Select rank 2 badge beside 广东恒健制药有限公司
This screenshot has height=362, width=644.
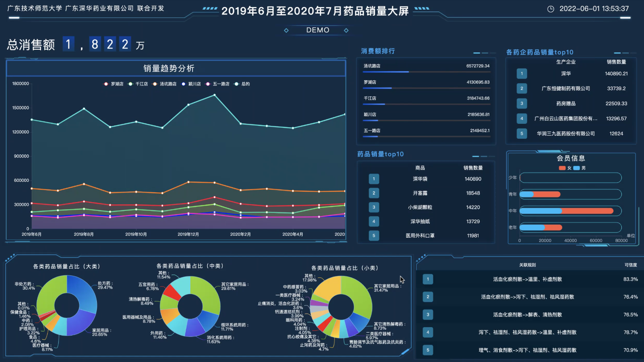521,89
